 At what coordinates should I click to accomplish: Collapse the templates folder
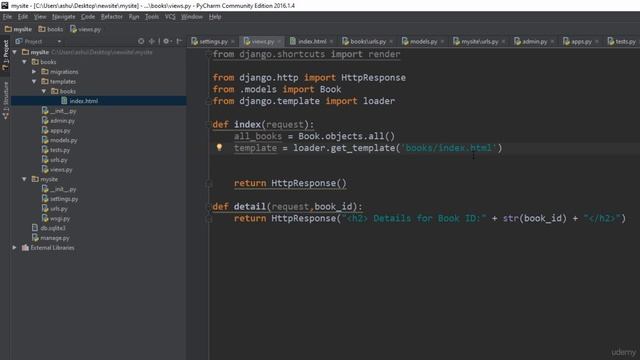[x=34, y=81]
